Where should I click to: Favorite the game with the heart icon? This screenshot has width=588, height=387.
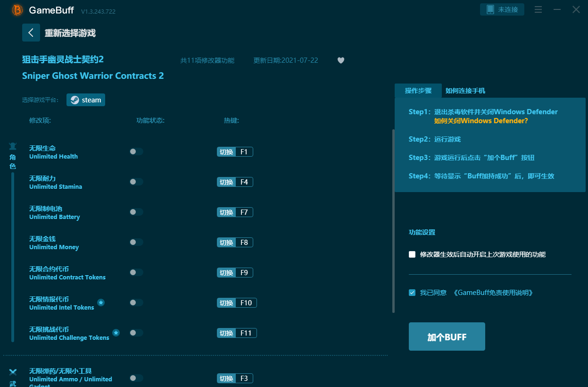pyautogui.click(x=341, y=60)
